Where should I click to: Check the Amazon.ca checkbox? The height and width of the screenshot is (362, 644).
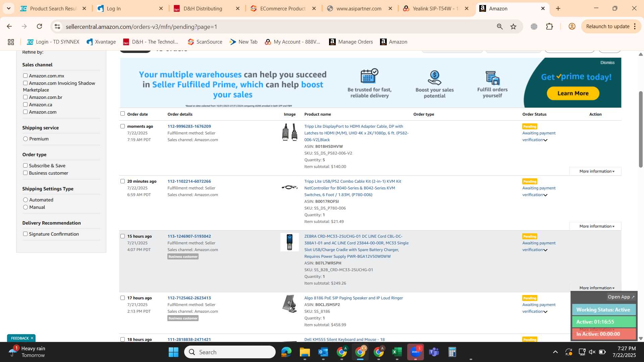(25, 105)
